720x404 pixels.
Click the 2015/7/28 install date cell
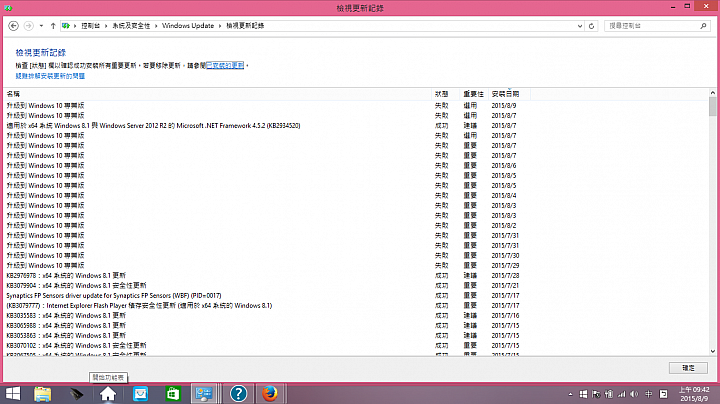click(x=505, y=275)
